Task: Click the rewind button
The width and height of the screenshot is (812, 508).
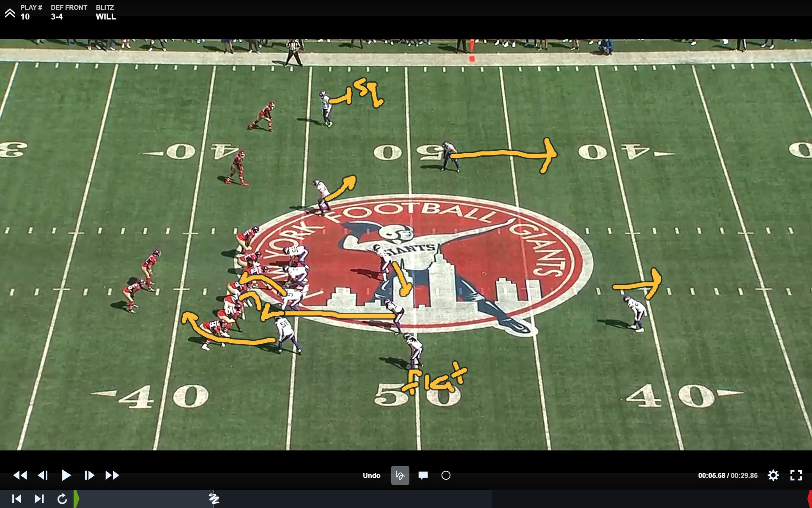Action: 20,475
